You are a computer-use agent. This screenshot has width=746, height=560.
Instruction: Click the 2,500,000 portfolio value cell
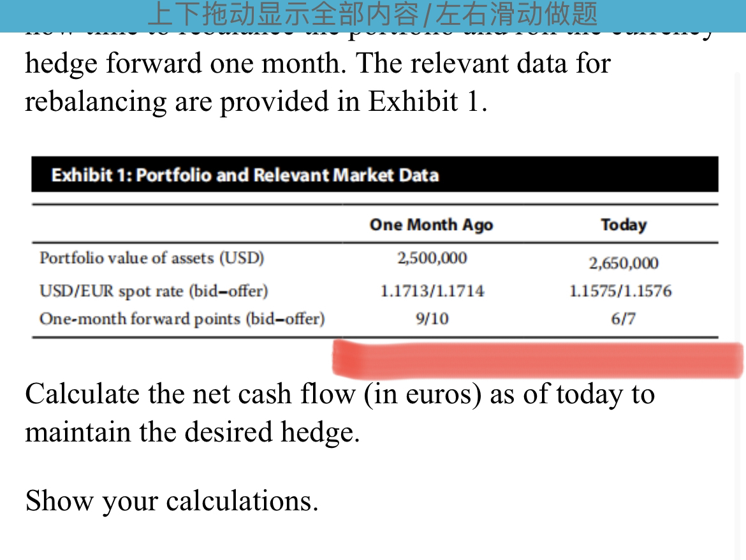click(x=432, y=257)
